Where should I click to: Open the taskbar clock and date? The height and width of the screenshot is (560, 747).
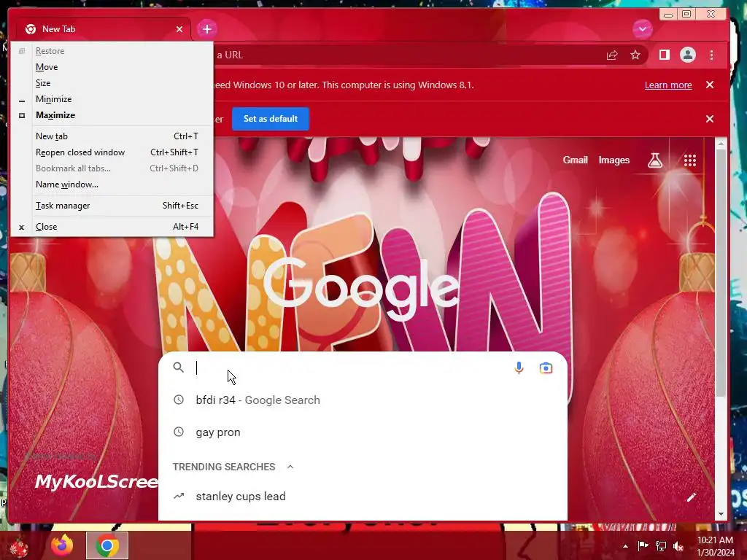point(715,546)
